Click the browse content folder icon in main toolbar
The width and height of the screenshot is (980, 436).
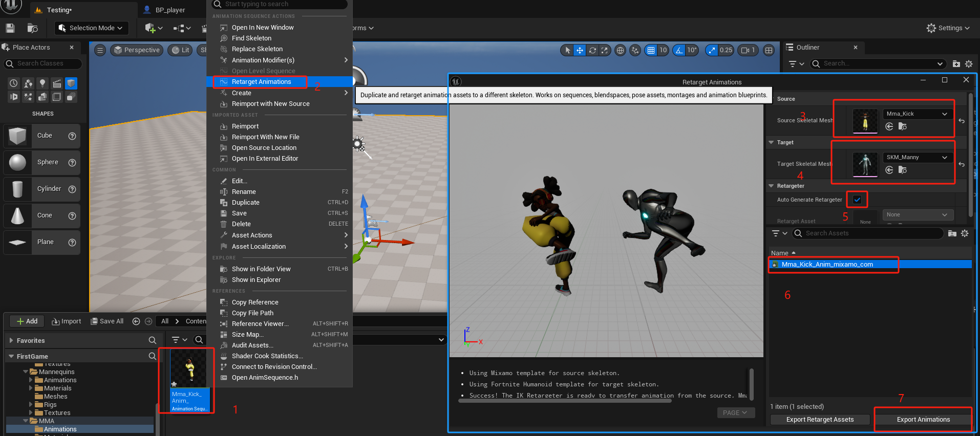[33, 28]
